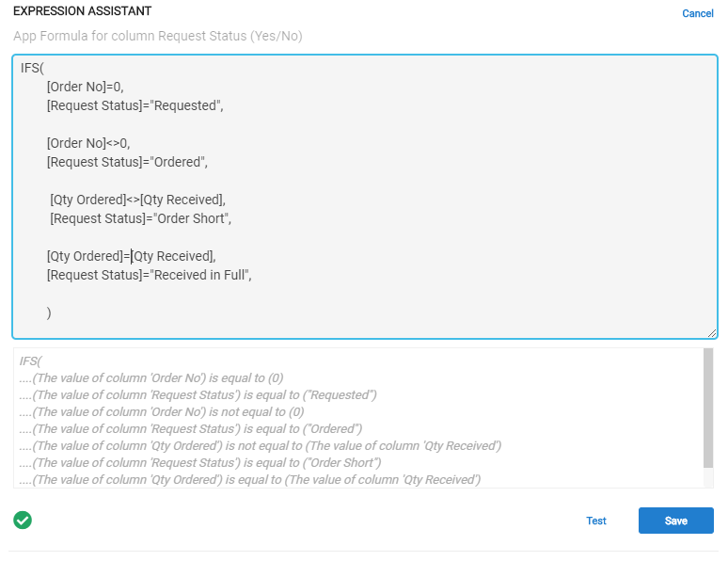Viewport: 728px width, 561px height.
Task: Click the Cancel link
Action: click(x=697, y=13)
